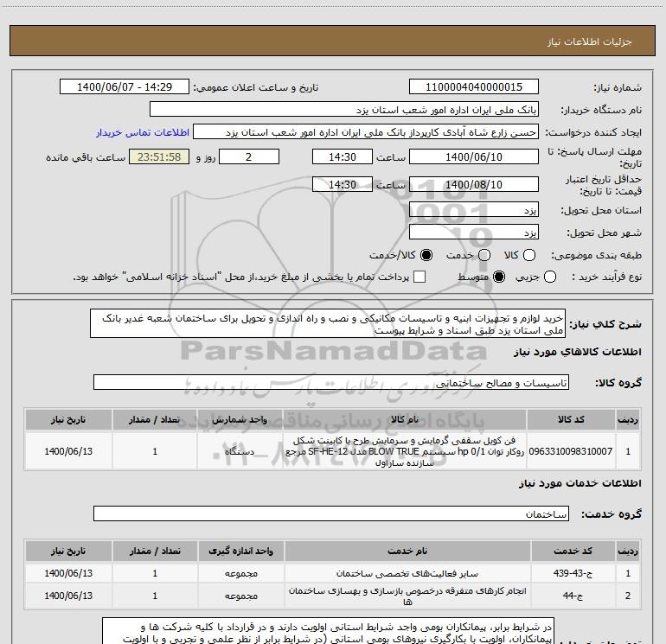This screenshot has height=644, width=666.
Task: Click the دستگاه unit cell
Action: (x=240, y=451)
